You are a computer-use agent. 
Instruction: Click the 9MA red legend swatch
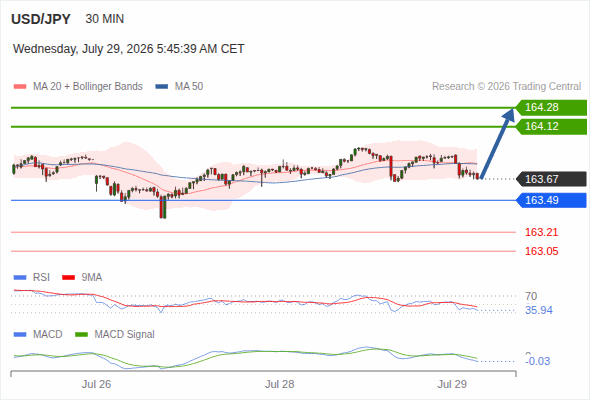(x=68, y=278)
